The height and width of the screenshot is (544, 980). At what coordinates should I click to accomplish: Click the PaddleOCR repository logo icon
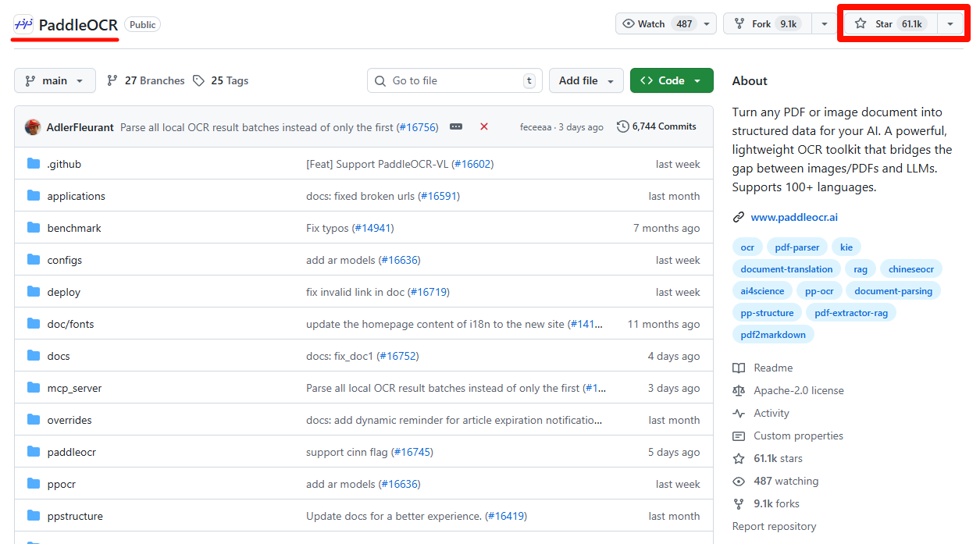(x=23, y=24)
